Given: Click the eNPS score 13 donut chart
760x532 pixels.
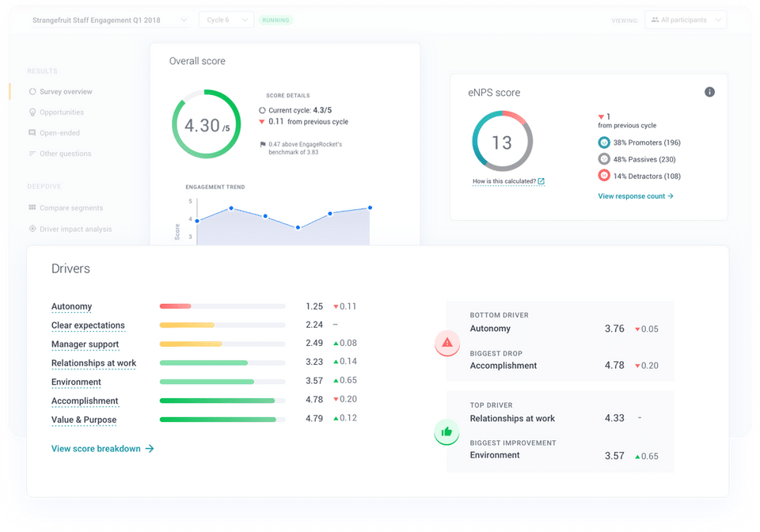Looking at the screenshot, I should click(x=503, y=141).
